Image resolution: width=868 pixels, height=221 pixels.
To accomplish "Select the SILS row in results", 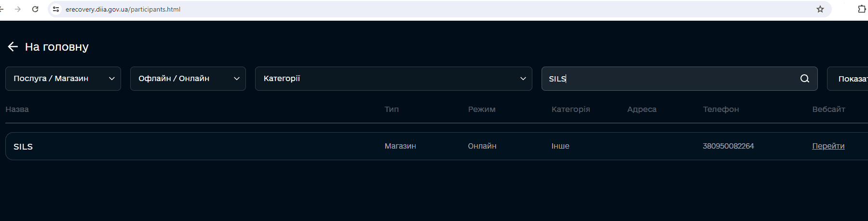I will coord(193,146).
